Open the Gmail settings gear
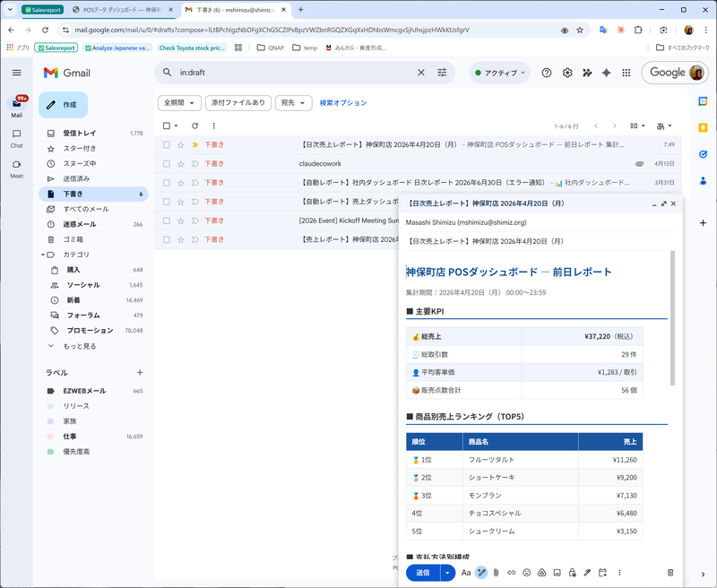 tap(566, 73)
